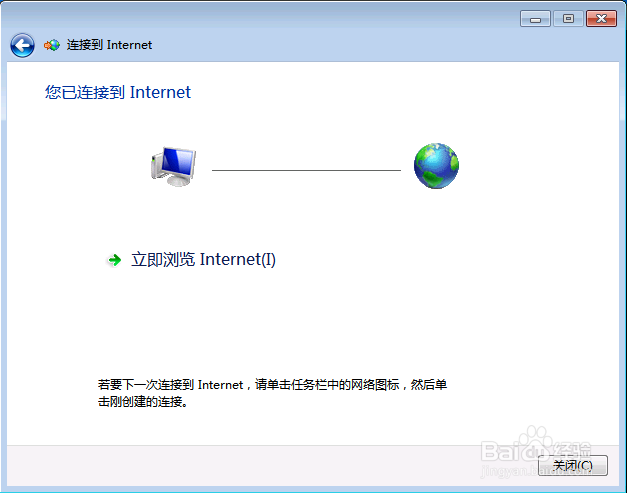Click the word Internet in the blue heading

(160, 92)
